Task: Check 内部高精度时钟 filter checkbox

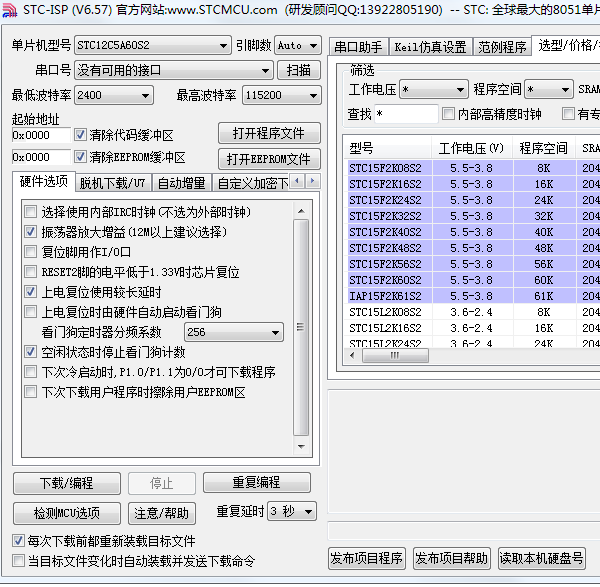Action: pos(448,114)
